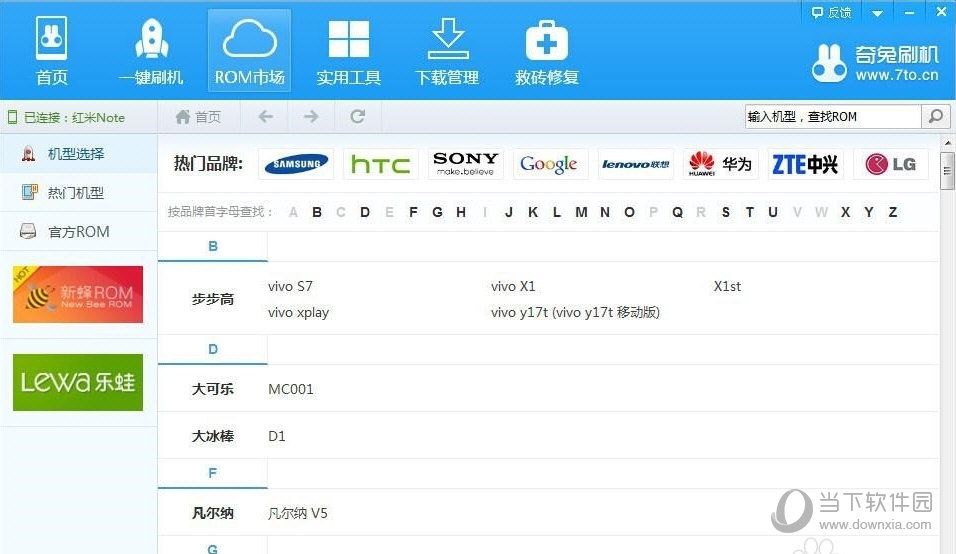
Task: Click the 输入机型 search field
Action: coord(832,116)
